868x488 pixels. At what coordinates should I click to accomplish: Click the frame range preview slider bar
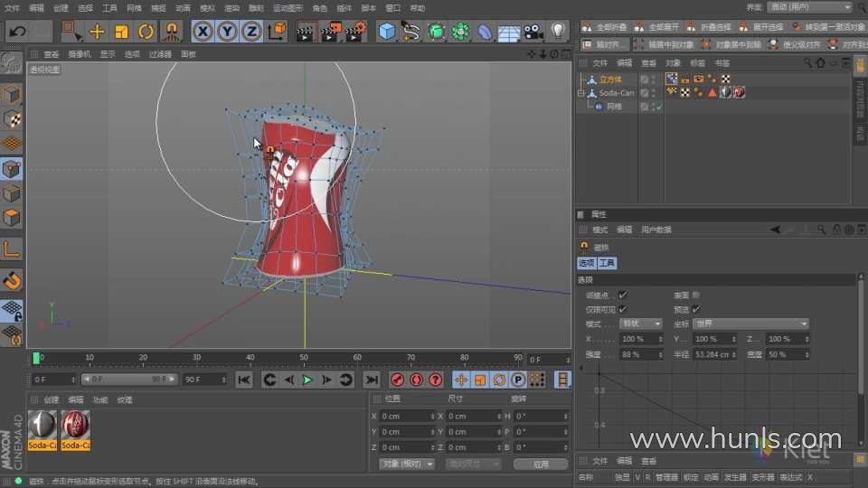click(x=128, y=379)
